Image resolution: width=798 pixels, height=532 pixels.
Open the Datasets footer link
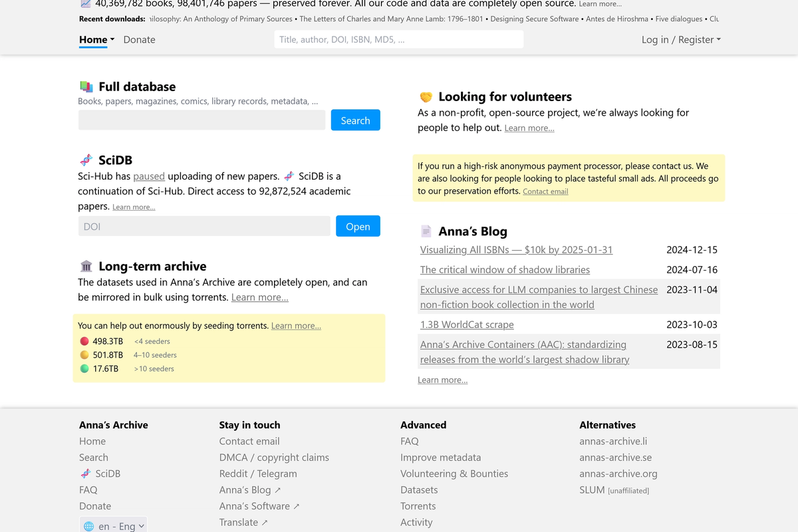(x=419, y=489)
